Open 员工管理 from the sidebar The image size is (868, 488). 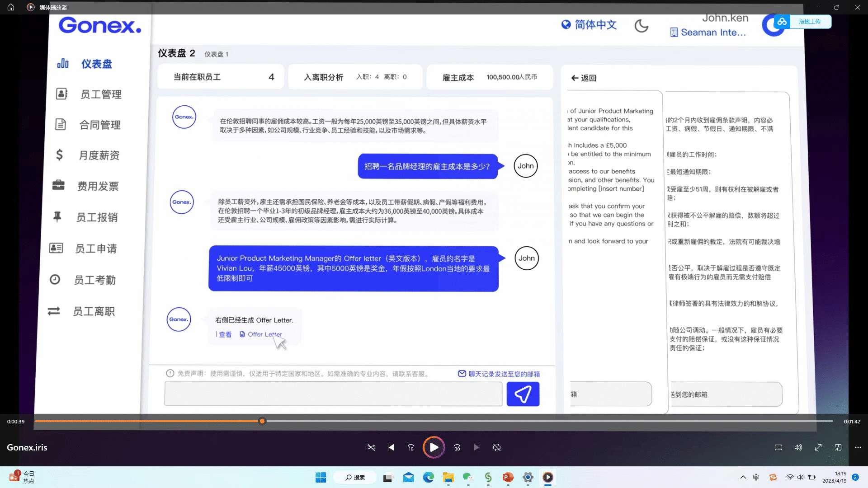(61, 94)
